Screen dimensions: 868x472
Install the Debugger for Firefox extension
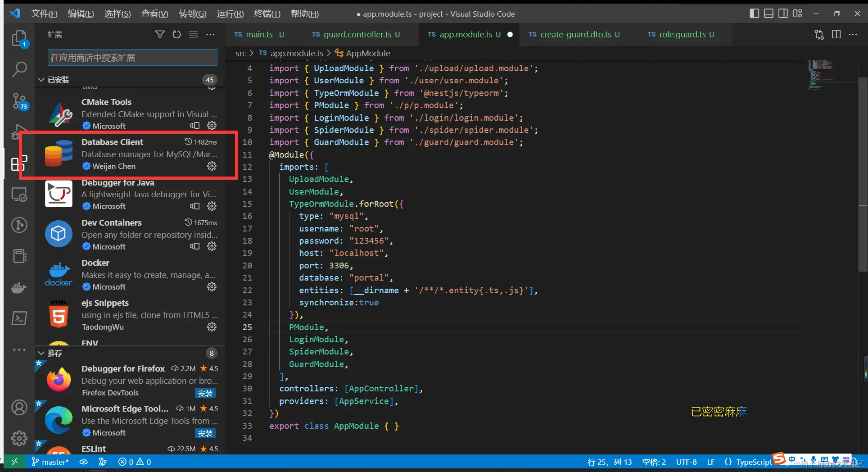[x=205, y=393]
